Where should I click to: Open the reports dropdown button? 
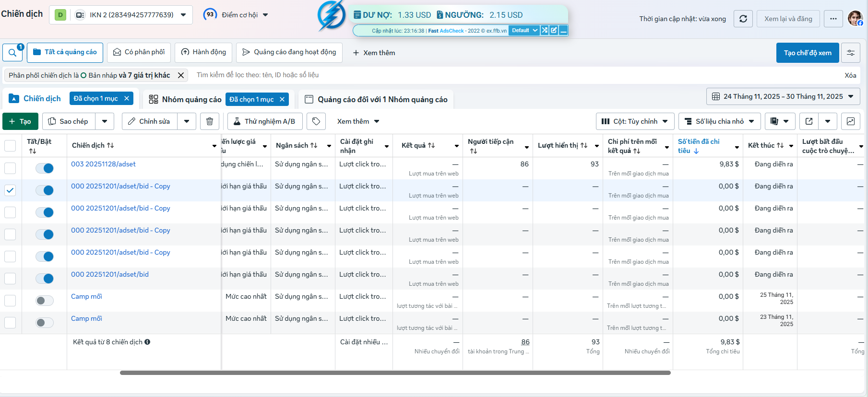[x=780, y=121]
